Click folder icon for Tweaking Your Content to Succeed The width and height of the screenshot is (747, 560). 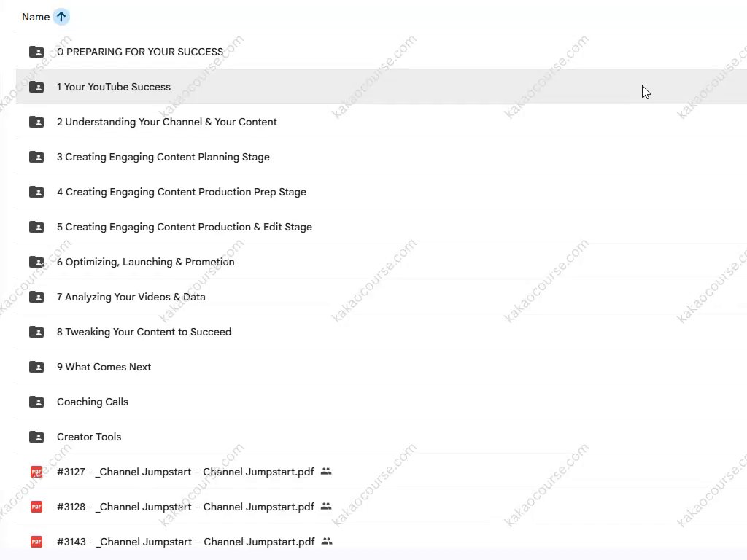[x=36, y=332]
